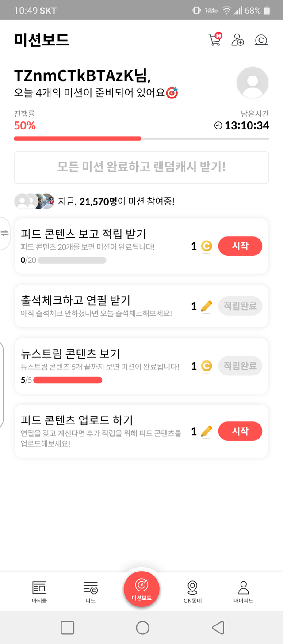
Task: Start the 피드 콘텐츠 업로드 하기 mission
Action: point(240,431)
